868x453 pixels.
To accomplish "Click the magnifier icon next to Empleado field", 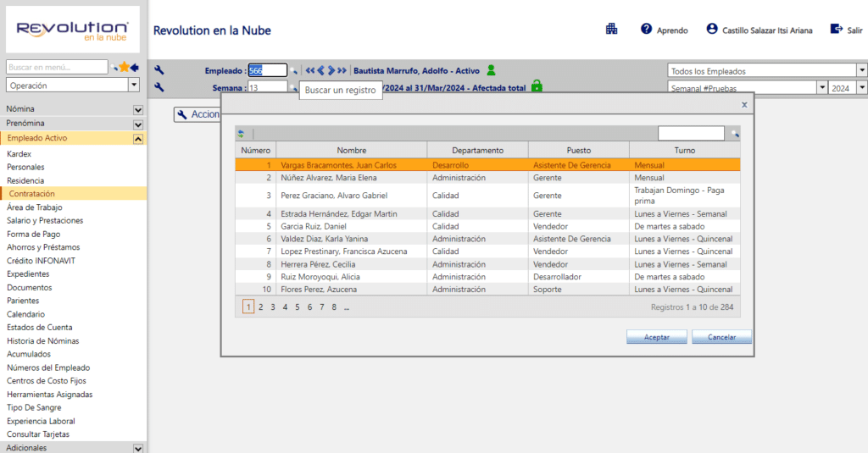I will point(293,71).
